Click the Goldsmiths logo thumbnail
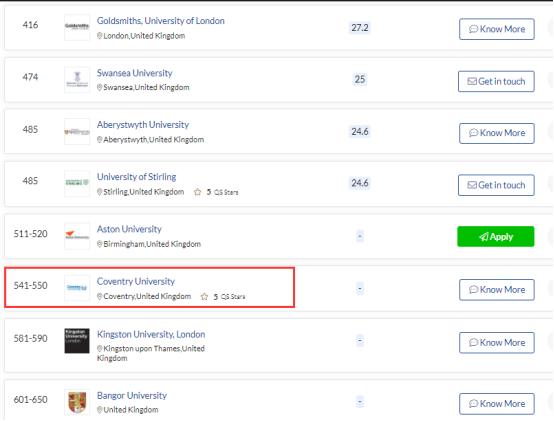The width and height of the screenshot is (554, 421). tap(77, 28)
